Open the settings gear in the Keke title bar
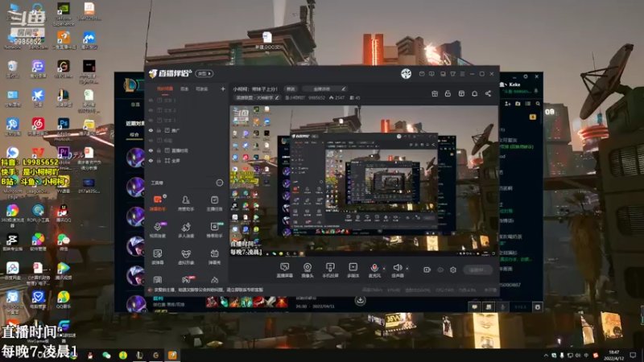Screen dimensions: 644x362 (x=526, y=76)
